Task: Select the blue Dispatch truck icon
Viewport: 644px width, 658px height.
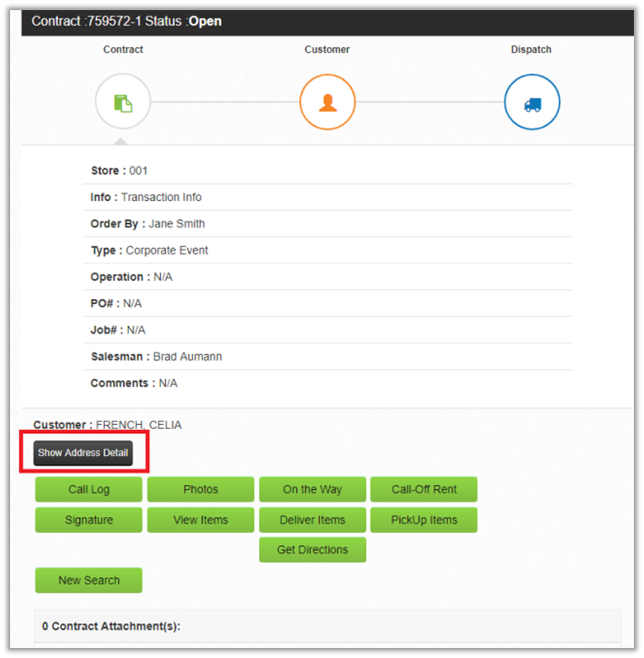Action: [531, 102]
